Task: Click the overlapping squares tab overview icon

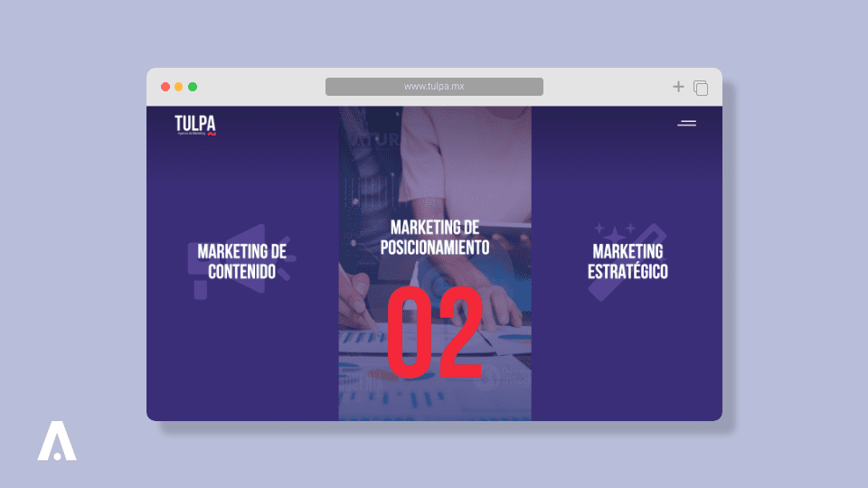Action: tap(701, 88)
